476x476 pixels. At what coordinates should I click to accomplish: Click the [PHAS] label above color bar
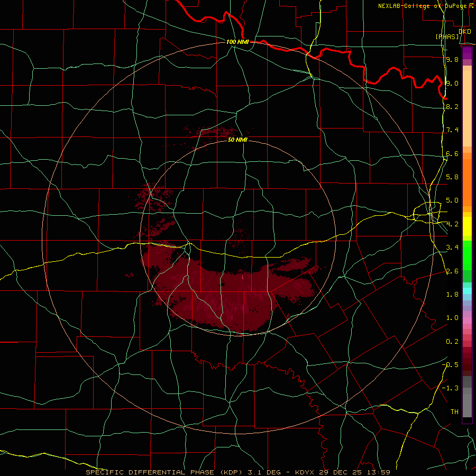(447, 36)
